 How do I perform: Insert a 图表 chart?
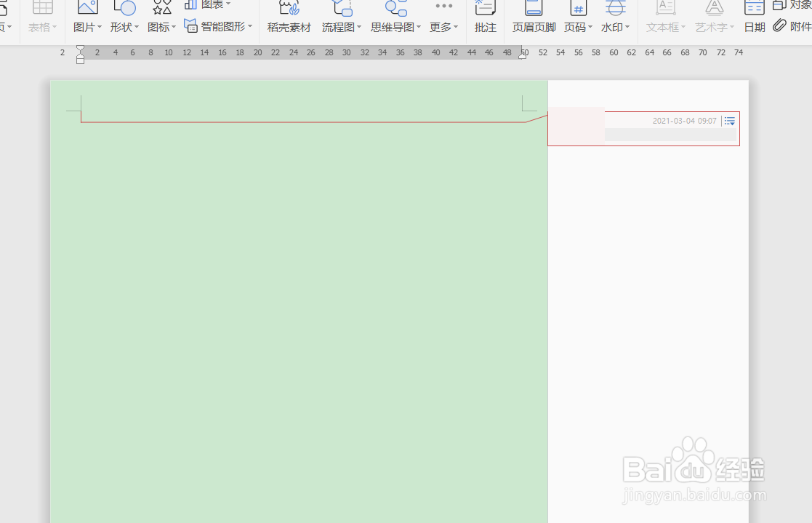[208, 4]
